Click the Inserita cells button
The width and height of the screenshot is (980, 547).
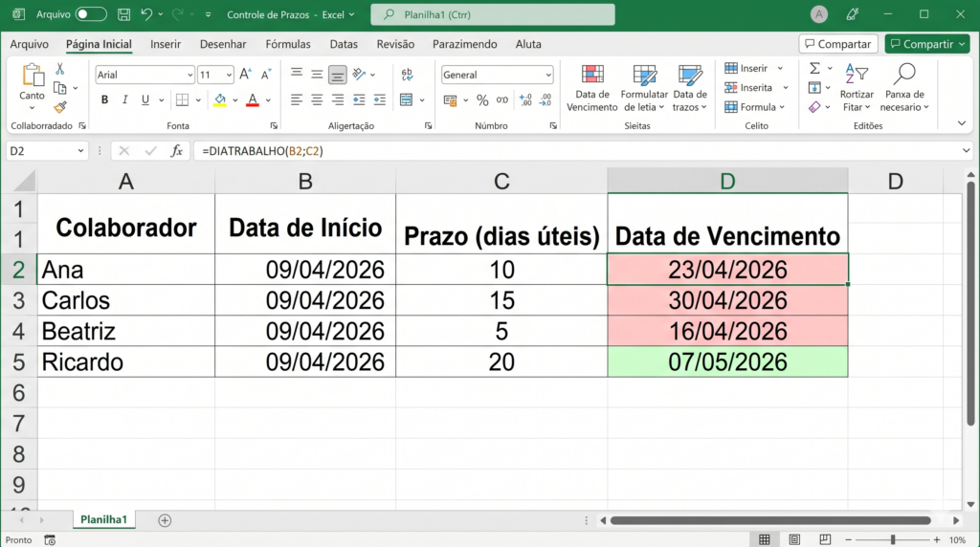756,87
